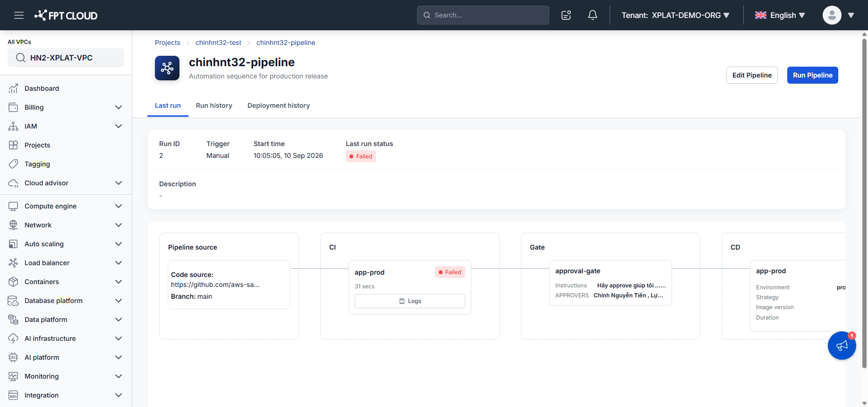Viewport: 868px width, 407px height.
Task: Click the Edit Pipeline button
Action: click(x=752, y=75)
